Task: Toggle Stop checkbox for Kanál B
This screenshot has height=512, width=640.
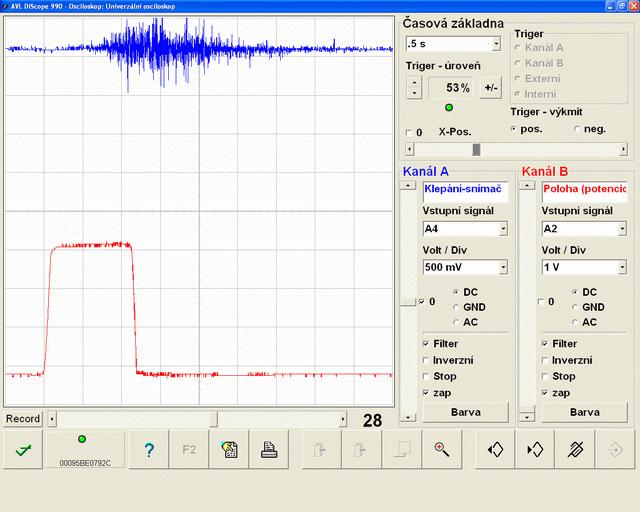Action: click(x=546, y=377)
